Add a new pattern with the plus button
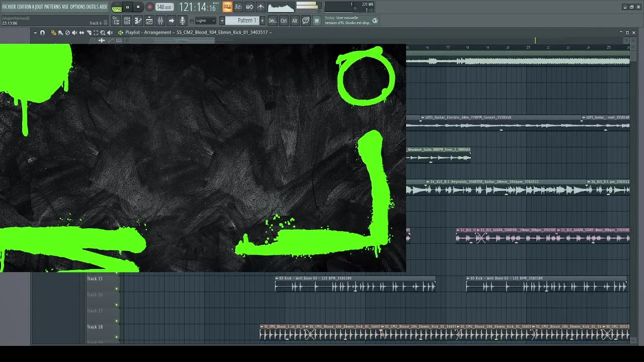Viewport: 644px width, 362px height. click(x=262, y=21)
